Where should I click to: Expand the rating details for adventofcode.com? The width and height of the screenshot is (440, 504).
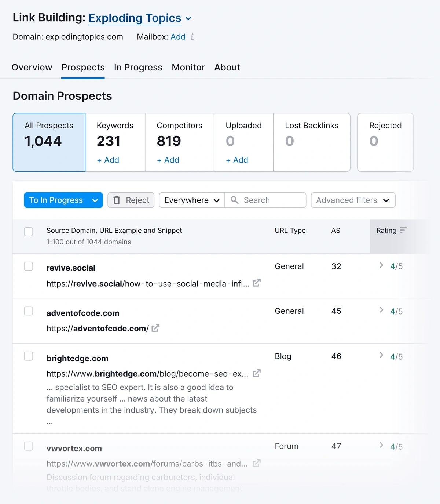(x=381, y=310)
